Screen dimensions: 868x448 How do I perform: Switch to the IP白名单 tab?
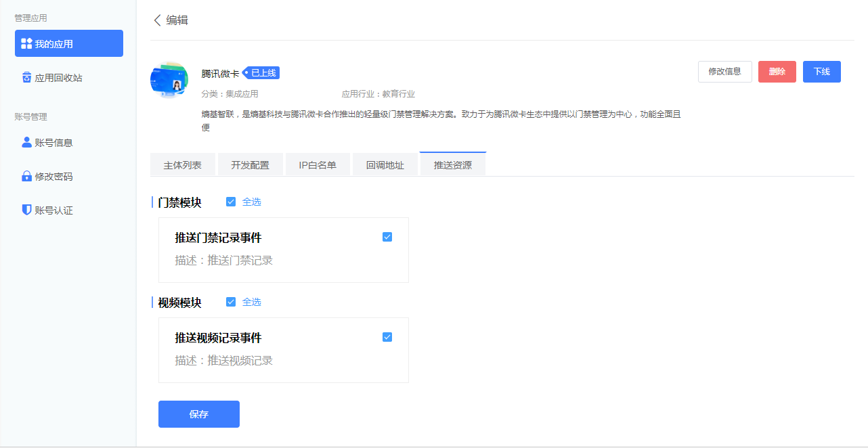(318, 164)
